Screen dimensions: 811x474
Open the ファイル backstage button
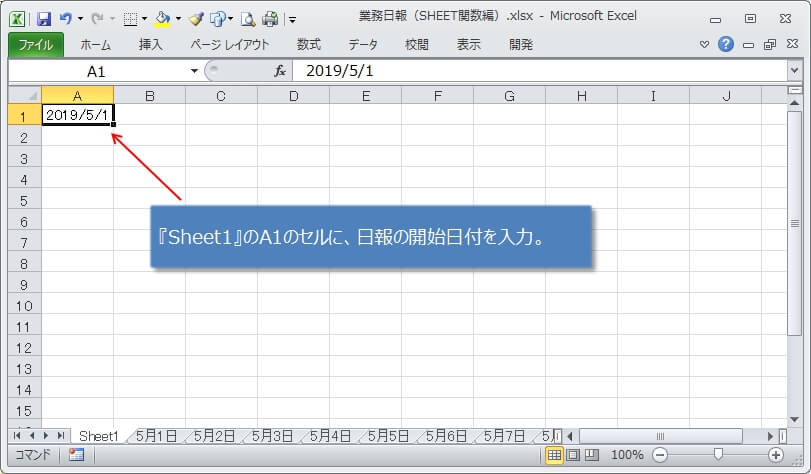pyautogui.click(x=36, y=45)
